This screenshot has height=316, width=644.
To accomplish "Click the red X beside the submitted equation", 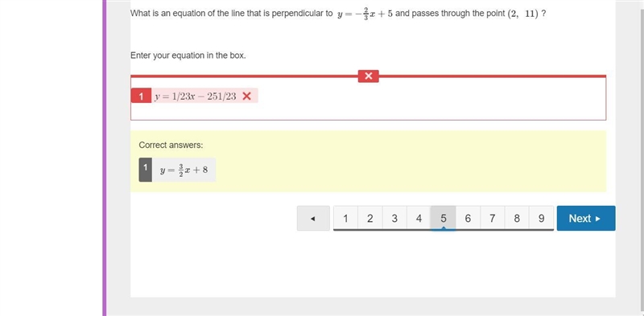I will pyautogui.click(x=247, y=96).
